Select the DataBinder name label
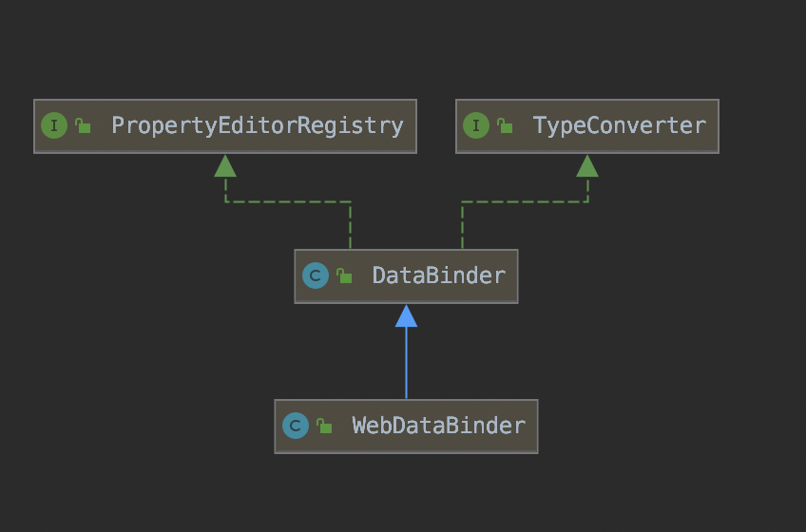Image resolution: width=806 pixels, height=532 pixels. coord(438,275)
